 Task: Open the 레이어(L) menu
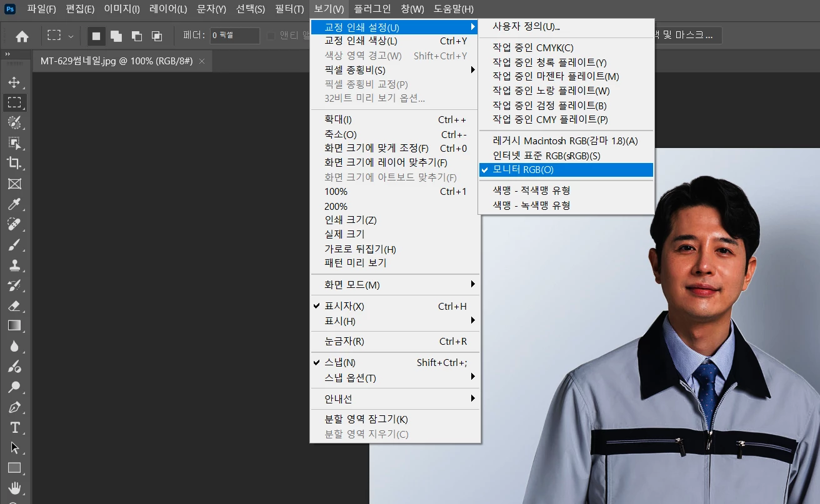coord(168,9)
